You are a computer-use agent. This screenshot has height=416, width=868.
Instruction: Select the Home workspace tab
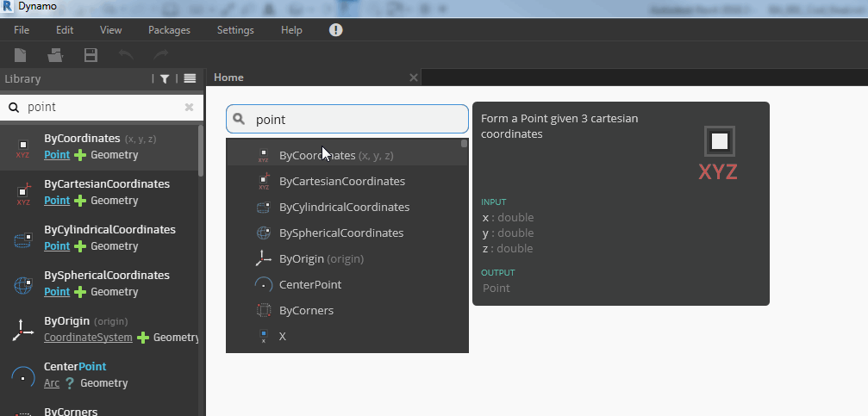[x=229, y=78]
